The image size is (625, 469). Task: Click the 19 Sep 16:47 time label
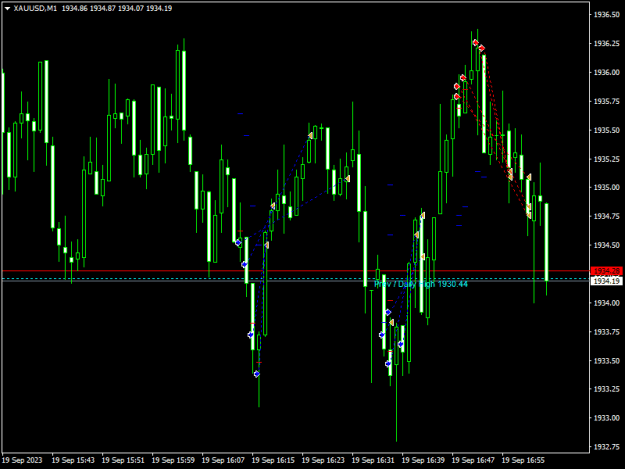[x=473, y=460]
